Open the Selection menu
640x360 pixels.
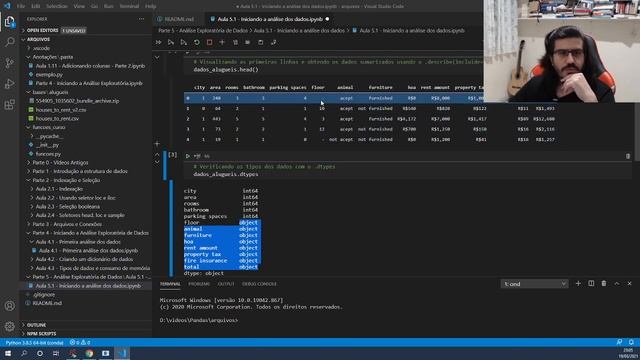coord(57,6)
